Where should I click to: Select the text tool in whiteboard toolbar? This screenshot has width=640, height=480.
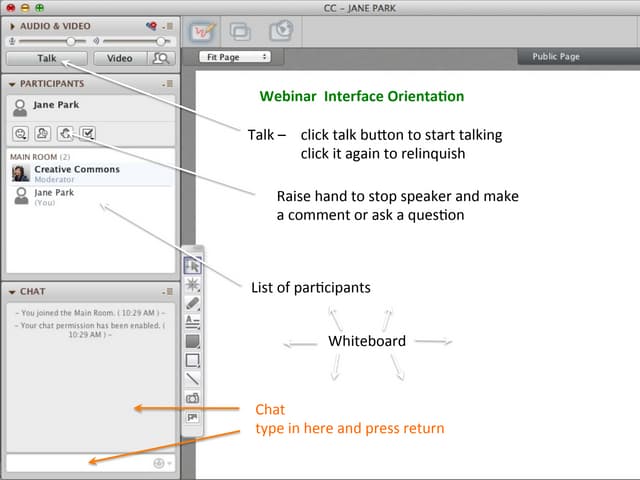tap(193, 322)
